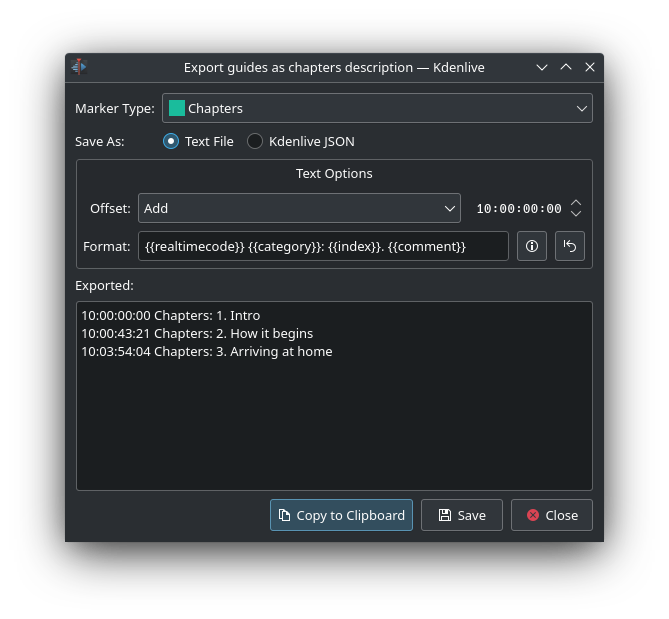Increase the offset timecode with up arrow
The image size is (669, 619).
576,203
